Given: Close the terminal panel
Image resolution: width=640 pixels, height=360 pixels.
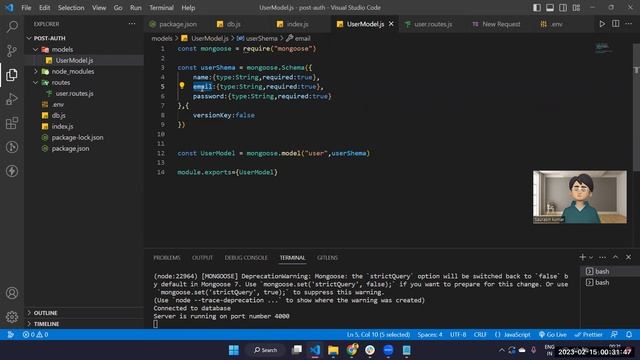Looking at the screenshot, I should (x=629, y=257).
